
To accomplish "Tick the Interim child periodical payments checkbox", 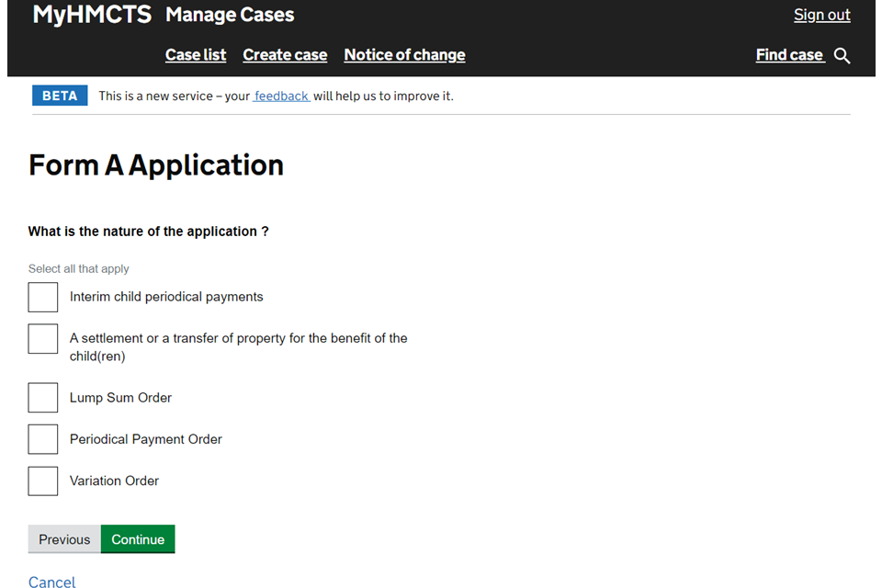I will (43, 297).
